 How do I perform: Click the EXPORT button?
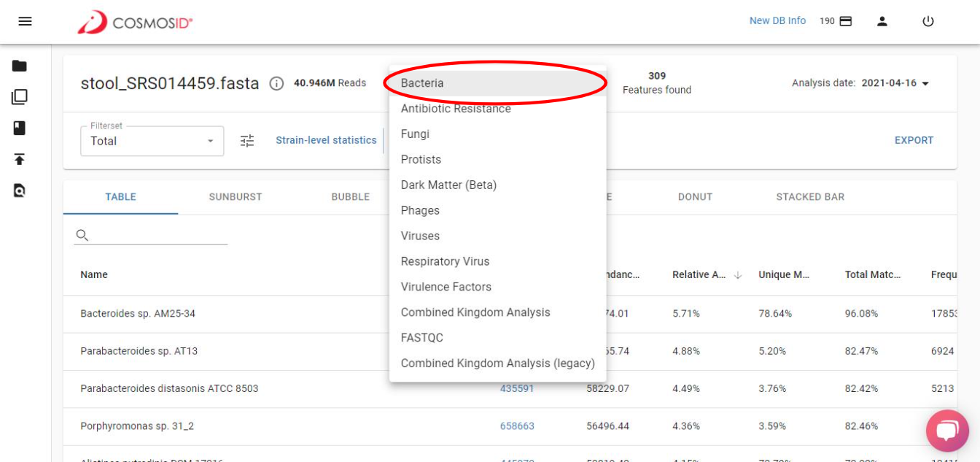(914, 140)
